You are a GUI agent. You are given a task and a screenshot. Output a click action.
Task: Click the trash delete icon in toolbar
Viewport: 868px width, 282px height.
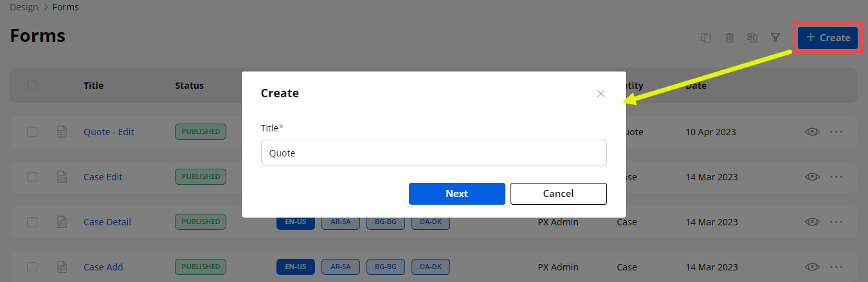(x=729, y=37)
